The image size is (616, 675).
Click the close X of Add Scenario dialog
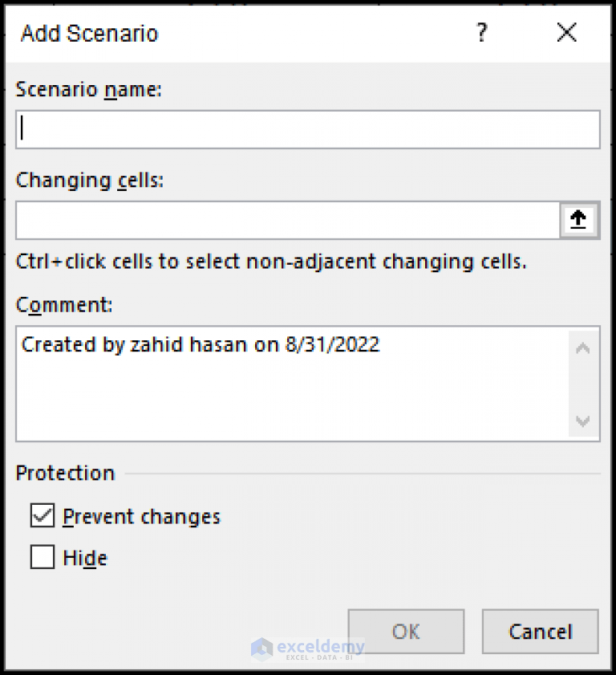(x=566, y=33)
